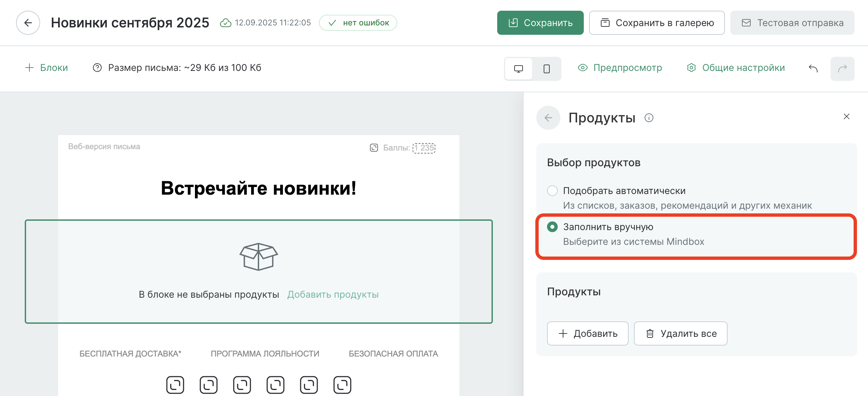This screenshot has height=396, width=868.
Task: Select Подобрать автоматически radio option
Action: click(552, 191)
